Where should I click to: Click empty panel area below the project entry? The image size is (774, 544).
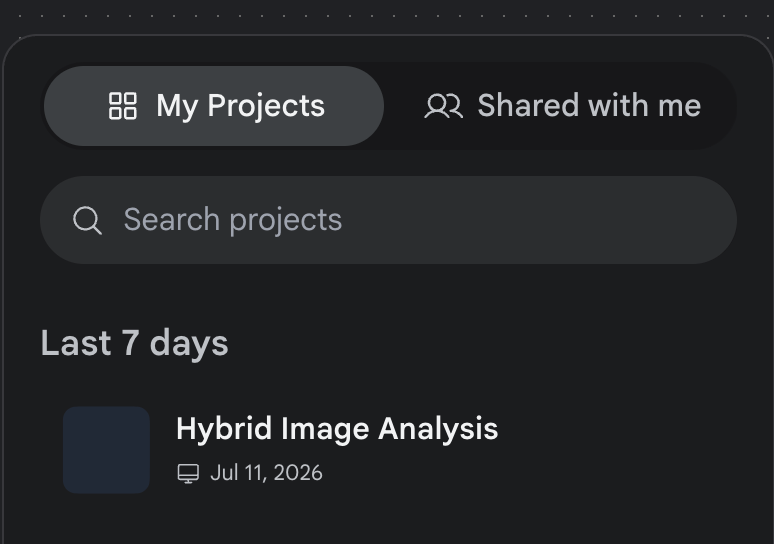pos(387,523)
